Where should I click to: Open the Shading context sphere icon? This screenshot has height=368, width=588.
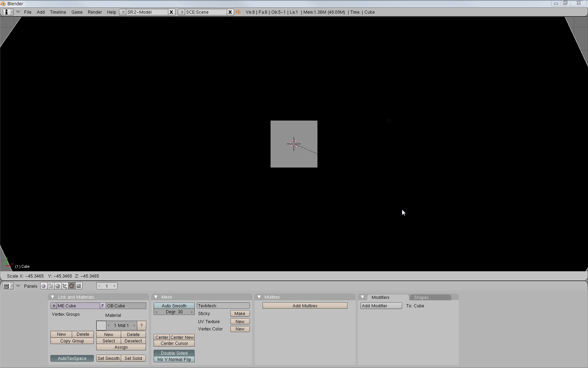58,286
